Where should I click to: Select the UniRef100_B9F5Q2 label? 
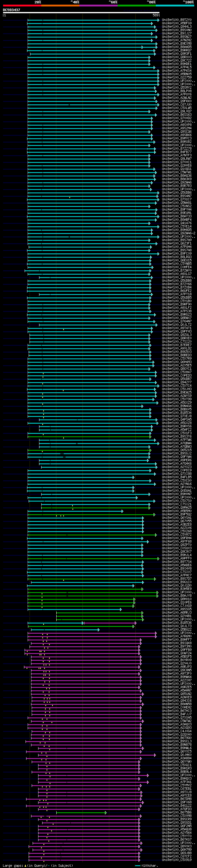(177, 514)
